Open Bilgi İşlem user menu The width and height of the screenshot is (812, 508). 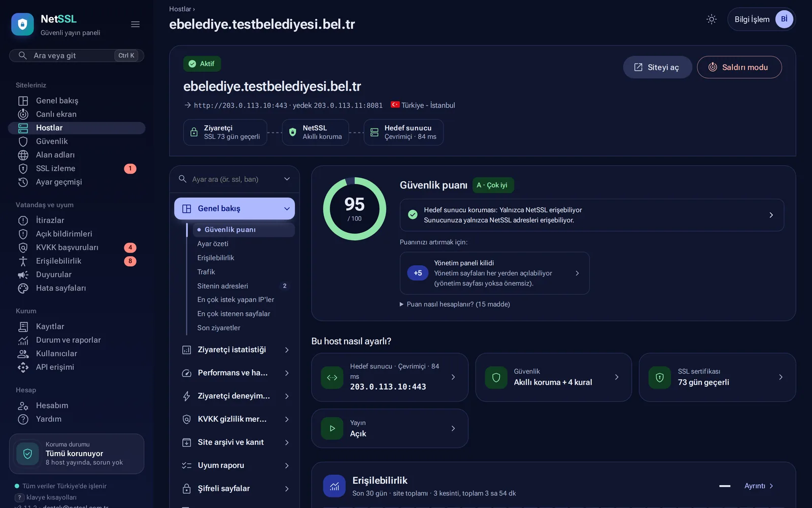[x=761, y=19]
